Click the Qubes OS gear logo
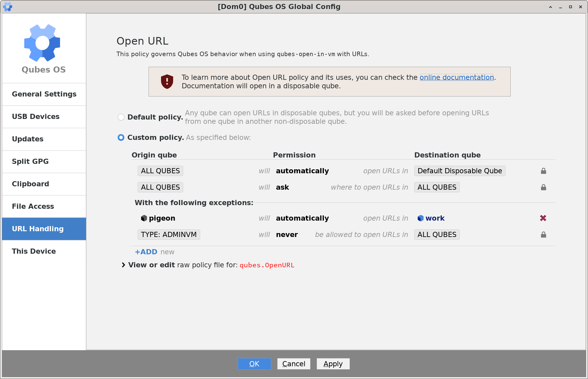Viewport: 588px width, 379px height. tap(42, 43)
